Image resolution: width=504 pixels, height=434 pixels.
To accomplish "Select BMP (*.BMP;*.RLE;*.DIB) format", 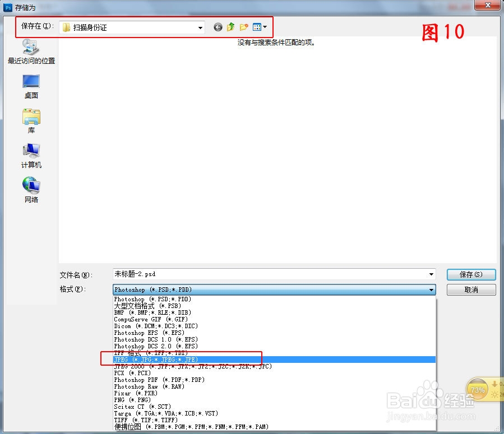I will point(275,312).
